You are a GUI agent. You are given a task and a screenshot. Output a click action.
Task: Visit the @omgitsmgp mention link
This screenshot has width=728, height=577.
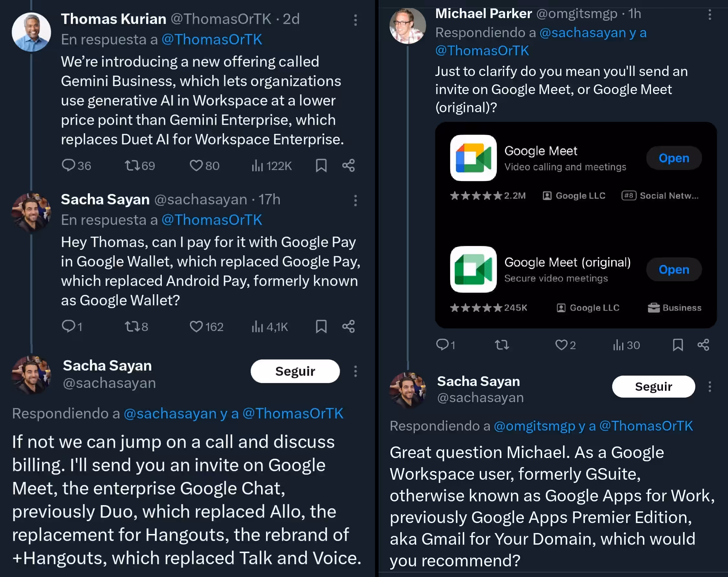(534, 426)
